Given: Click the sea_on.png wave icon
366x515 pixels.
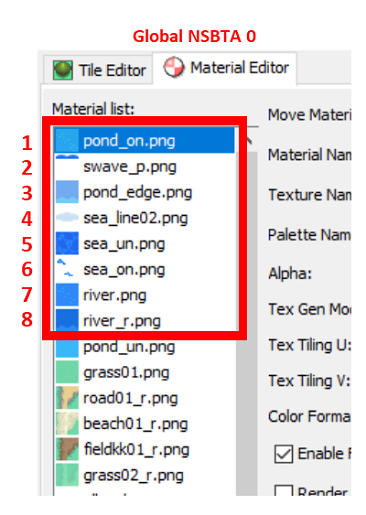Looking at the screenshot, I should [67, 269].
